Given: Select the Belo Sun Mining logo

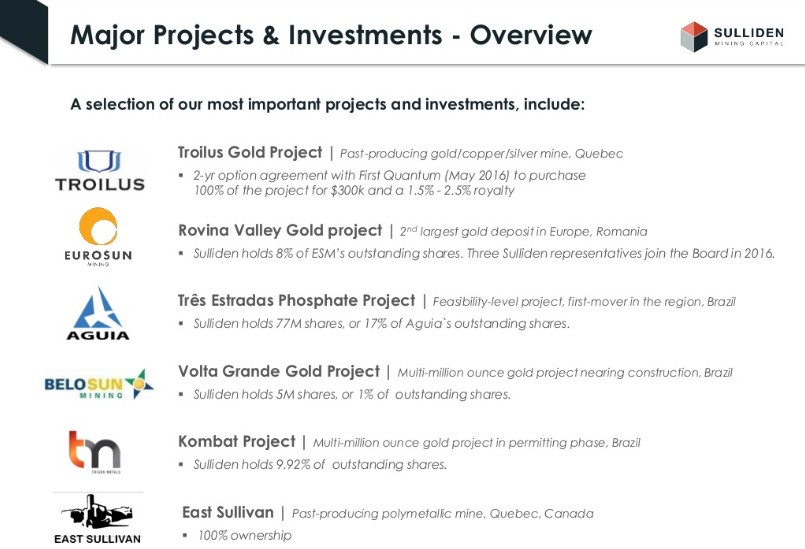Looking at the screenshot, I should coord(99,384).
